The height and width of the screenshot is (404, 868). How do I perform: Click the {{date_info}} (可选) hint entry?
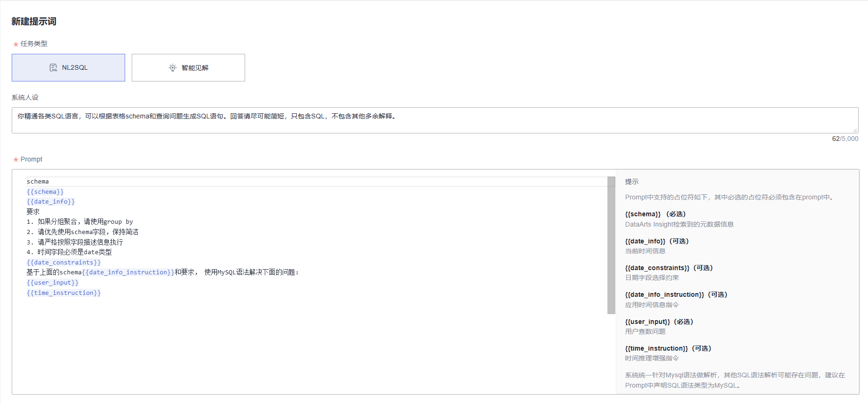tap(657, 241)
